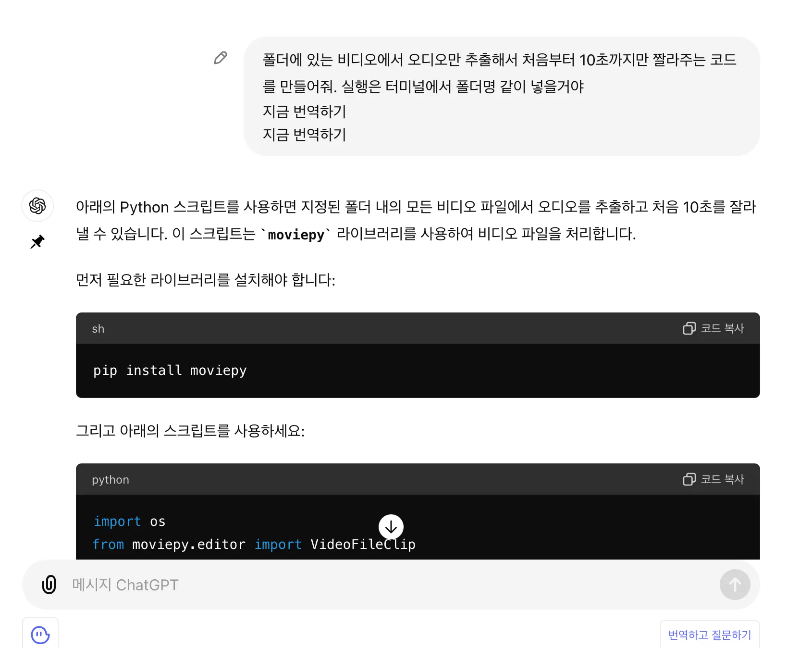Viewport: 812px width, 648px height.
Task: Click the inline moviepy code word
Action: pyautogui.click(x=296, y=235)
